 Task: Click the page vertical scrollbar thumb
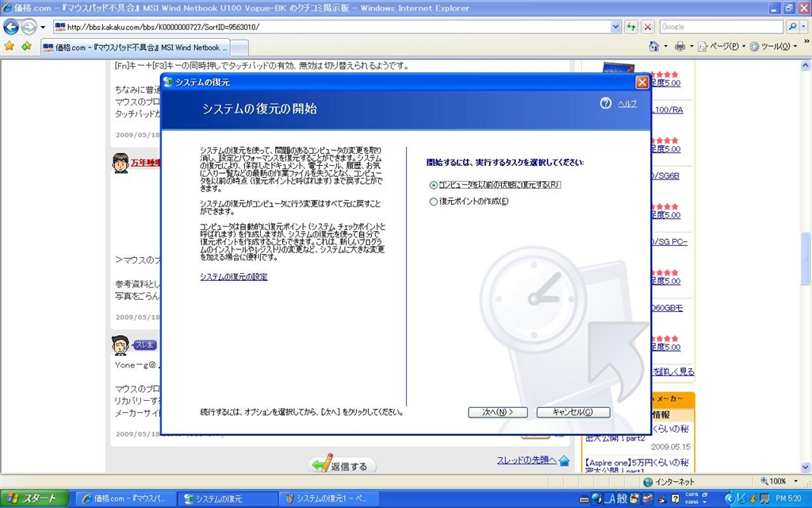806,258
